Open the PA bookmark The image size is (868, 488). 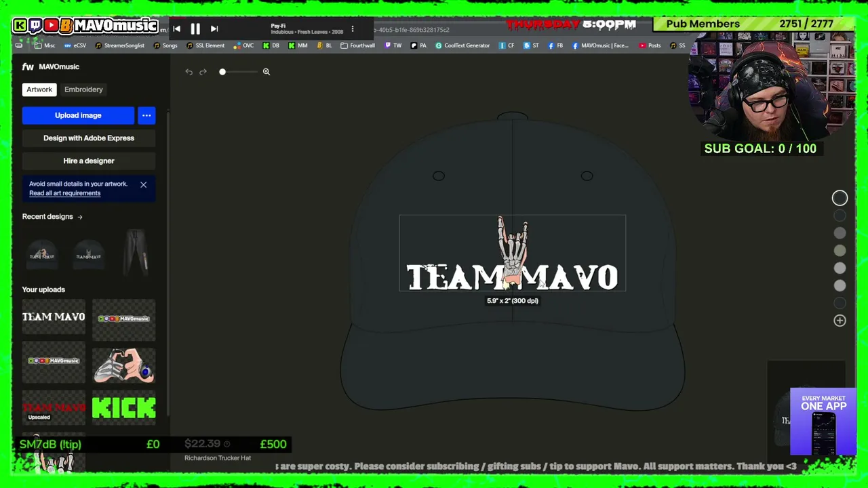418,46
